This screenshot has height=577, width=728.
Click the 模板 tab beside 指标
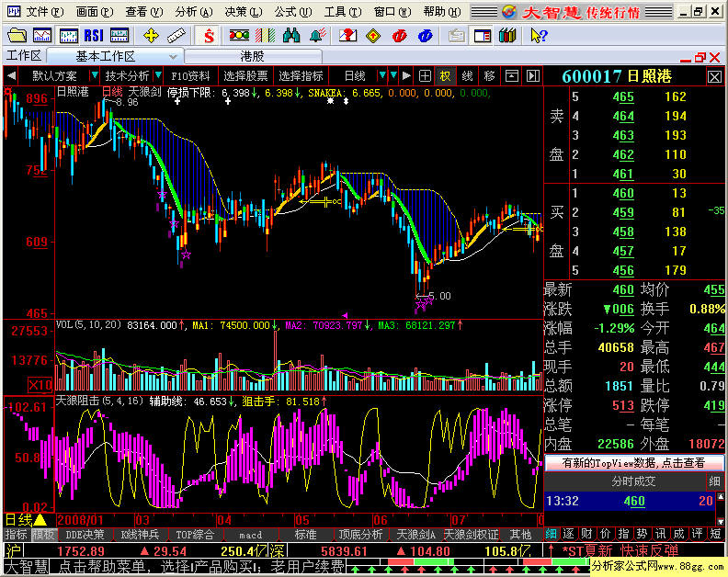(43, 535)
